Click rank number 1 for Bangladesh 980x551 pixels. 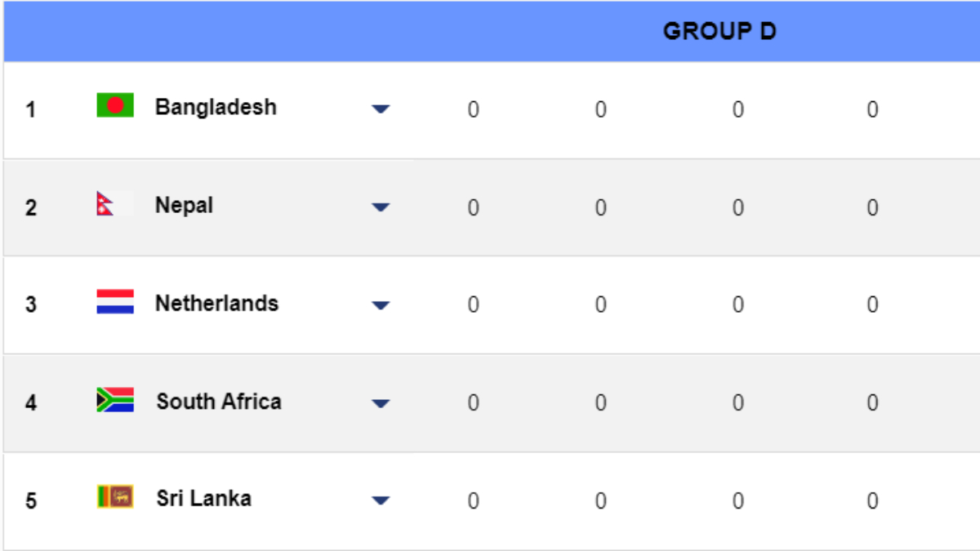pyautogui.click(x=31, y=109)
